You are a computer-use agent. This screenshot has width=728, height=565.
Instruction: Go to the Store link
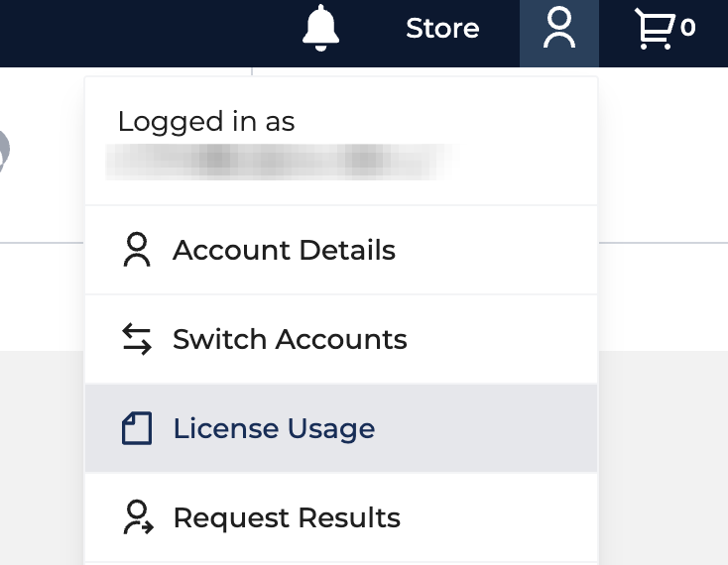click(x=442, y=29)
